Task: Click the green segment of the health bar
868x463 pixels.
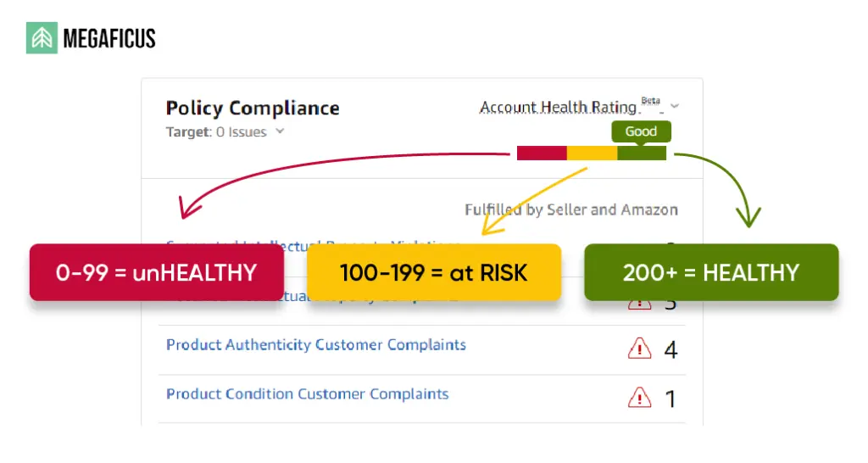Action: coord(642,153)
